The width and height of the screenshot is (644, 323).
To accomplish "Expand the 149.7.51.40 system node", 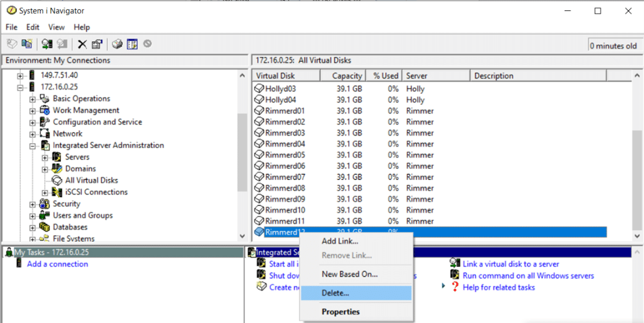I will pyautogui.click(x=20, y=75).
